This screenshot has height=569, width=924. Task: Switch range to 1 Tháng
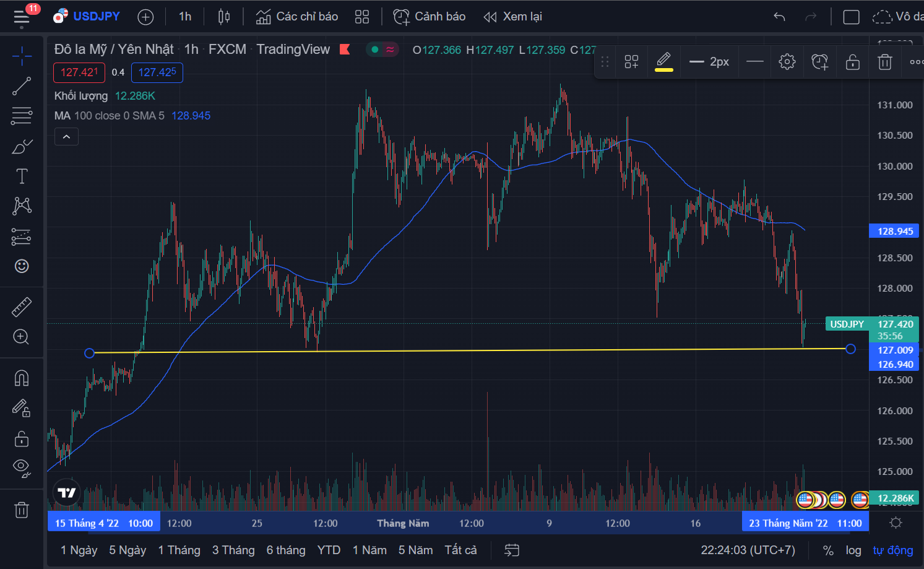tap(179, 550)
